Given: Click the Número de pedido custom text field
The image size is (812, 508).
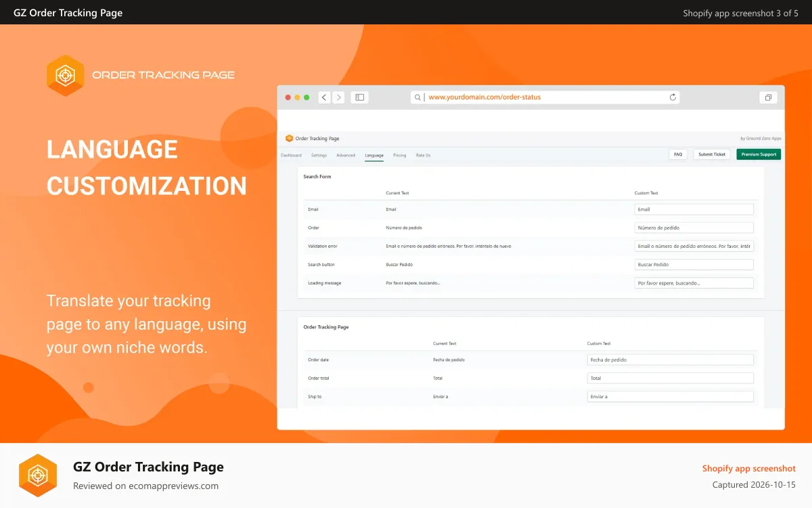Looking at the screenshot, I should tap(694, 228).
